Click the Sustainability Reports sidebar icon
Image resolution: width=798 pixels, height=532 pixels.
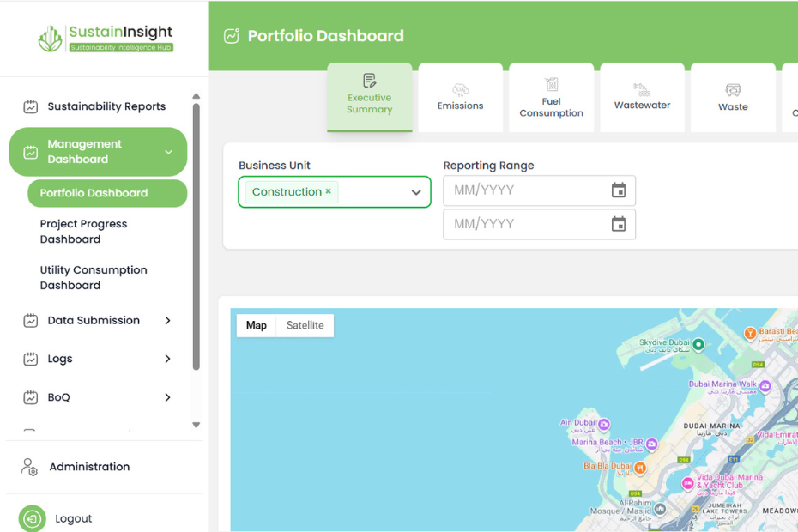click(x=31, y=106)
